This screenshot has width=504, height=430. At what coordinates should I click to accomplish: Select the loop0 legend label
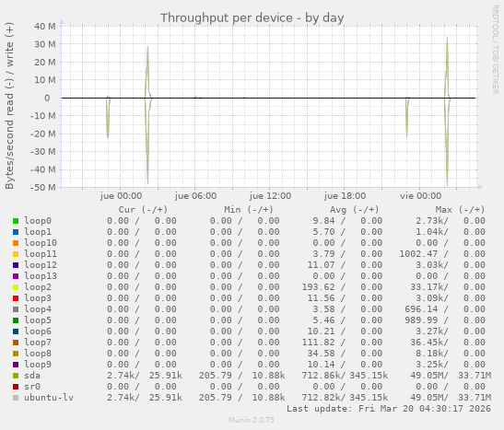38,221
